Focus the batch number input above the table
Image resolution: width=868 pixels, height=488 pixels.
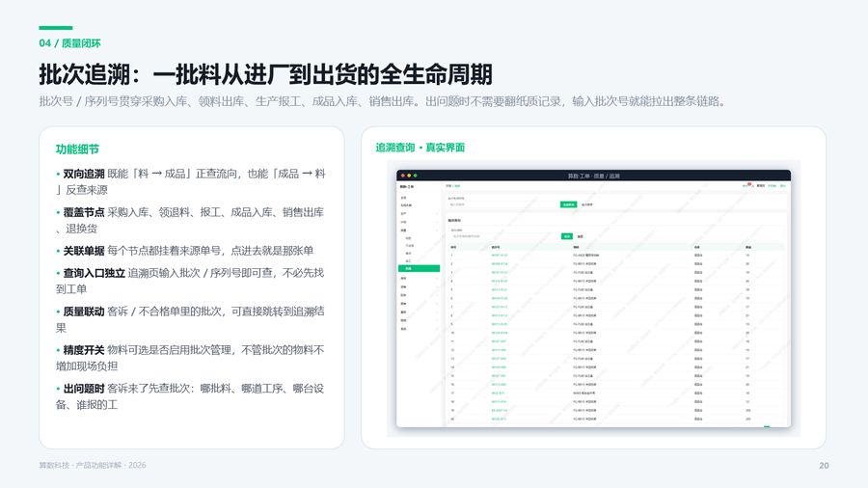point(504,236)
